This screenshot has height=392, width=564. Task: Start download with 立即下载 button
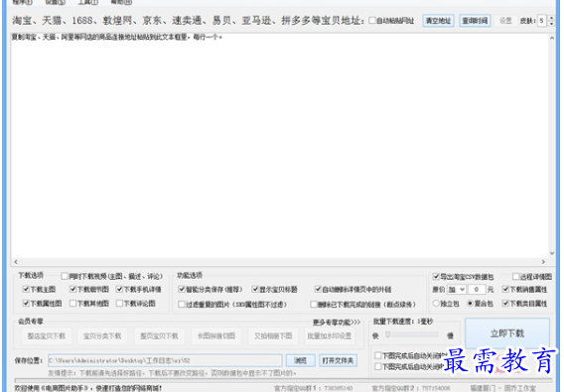coord(507,333)
